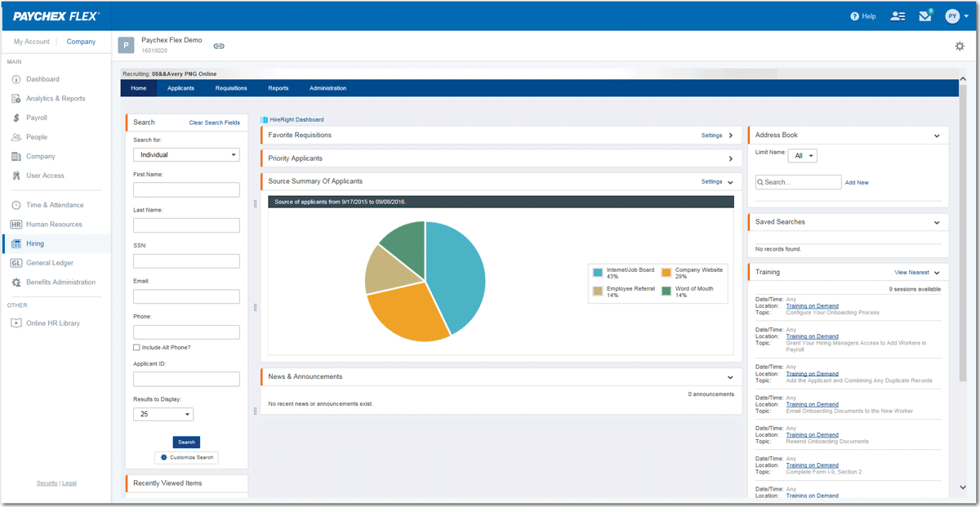This screenshot has width=980, height=507.
Task: Switch to the Company tab at top of sidebar
Action: click(x=81, y=42)
